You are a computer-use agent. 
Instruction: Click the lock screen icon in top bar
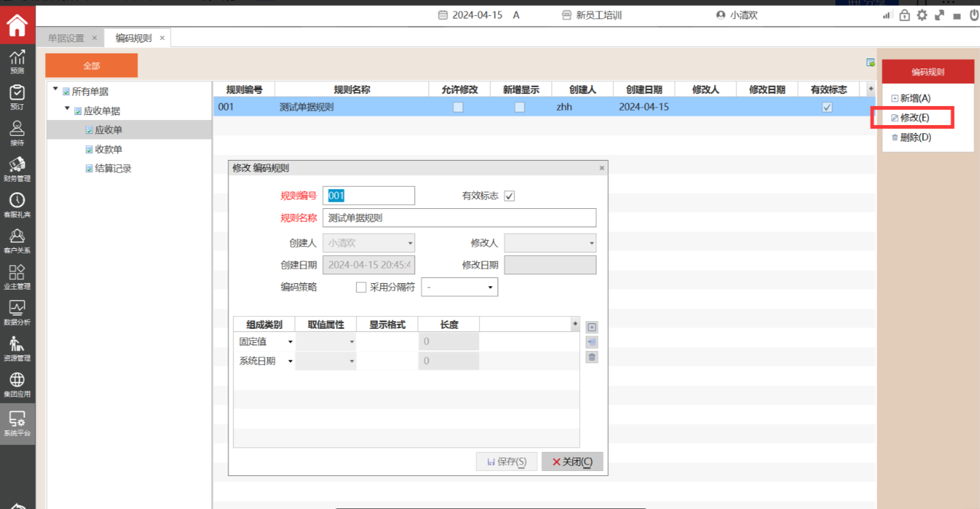[905, 15]
